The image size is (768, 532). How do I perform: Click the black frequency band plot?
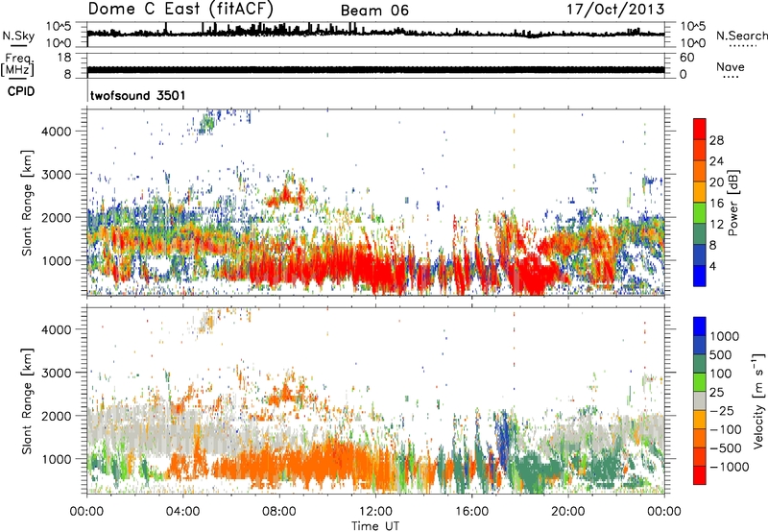[x=375, y=69]
